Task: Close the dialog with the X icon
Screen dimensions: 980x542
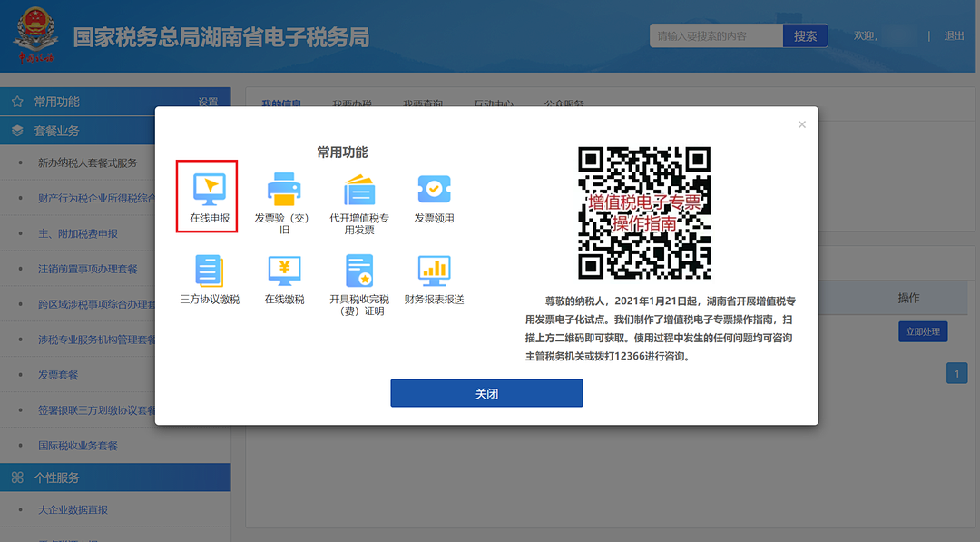Action: [802, 124]
